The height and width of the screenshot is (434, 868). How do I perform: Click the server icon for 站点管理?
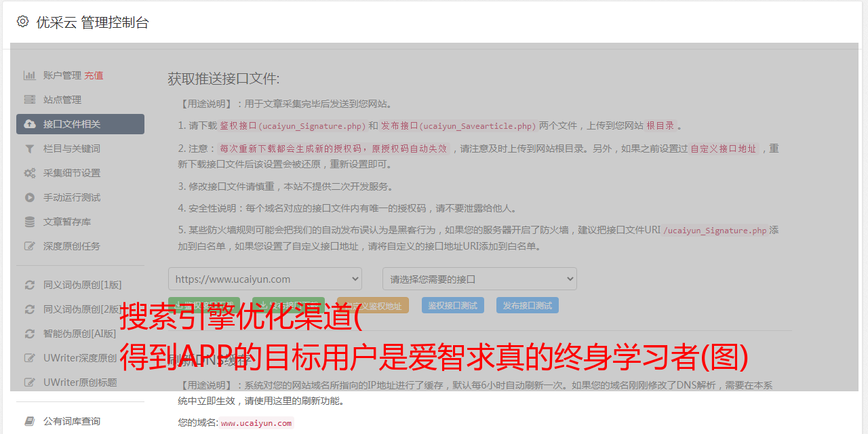pos(30,100)
